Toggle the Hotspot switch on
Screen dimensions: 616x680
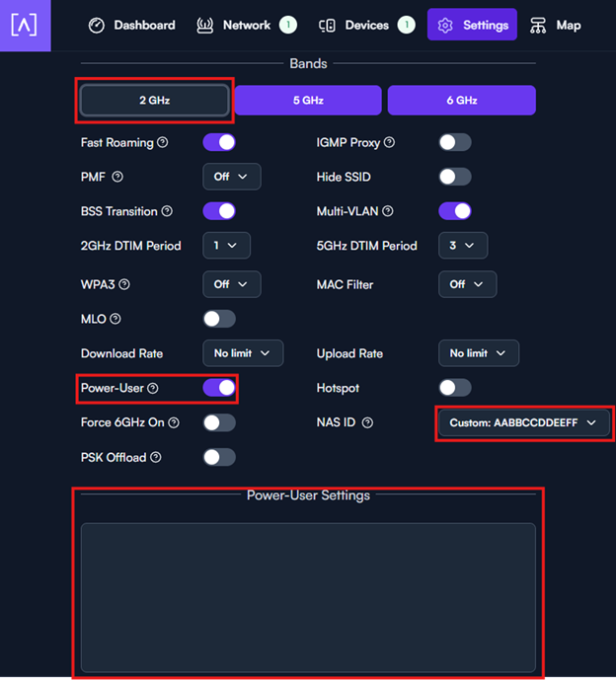455,388
